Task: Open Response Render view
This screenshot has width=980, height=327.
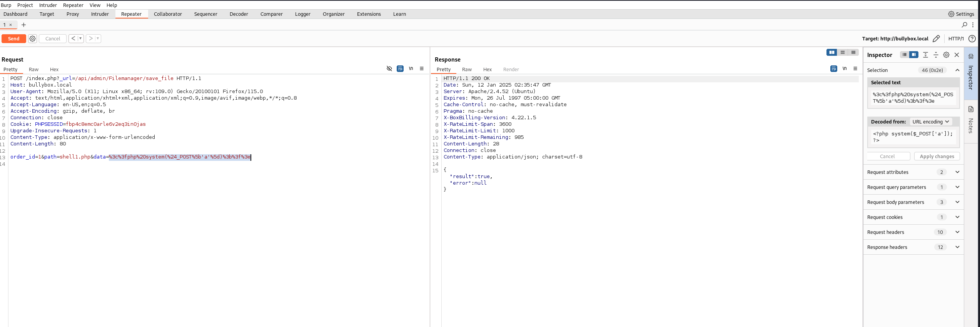Action: point(511,69)
